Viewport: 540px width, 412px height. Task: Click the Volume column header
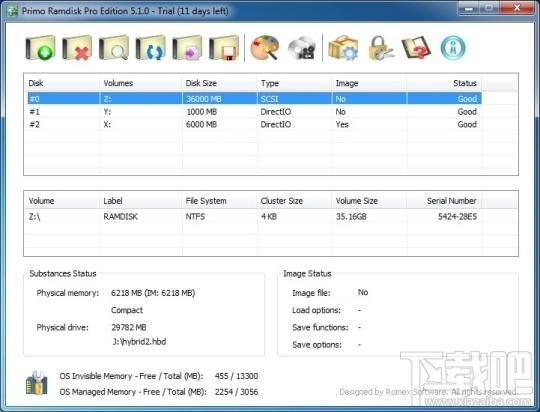(62, 201)
